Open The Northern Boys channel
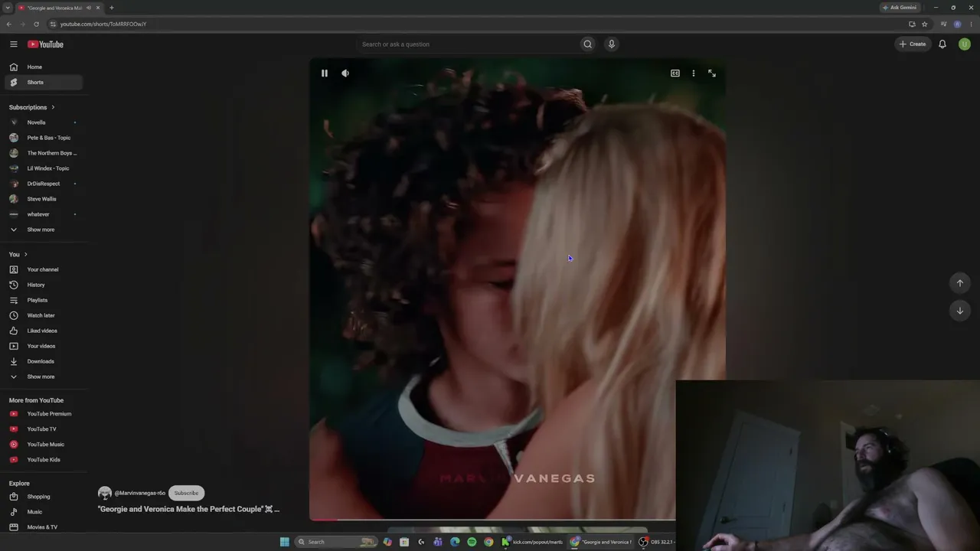The height and width of the screenshot is (551, 980). coord(43,153)
